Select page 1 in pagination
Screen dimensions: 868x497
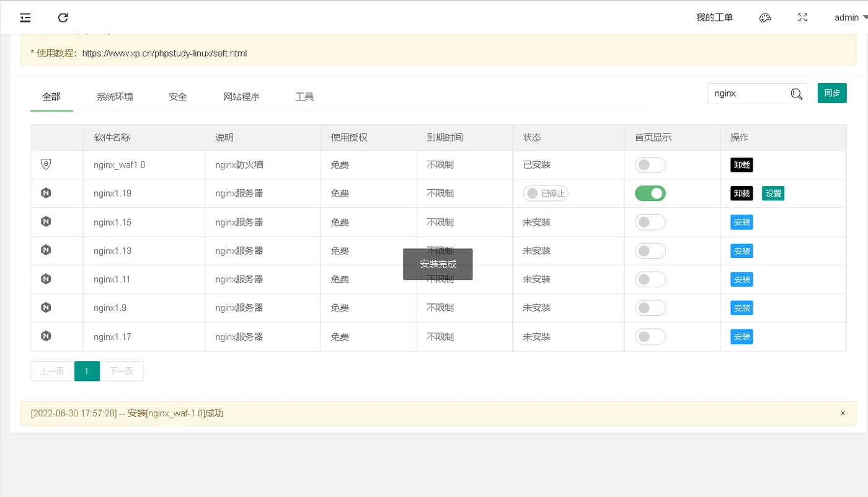coord(87,371)
